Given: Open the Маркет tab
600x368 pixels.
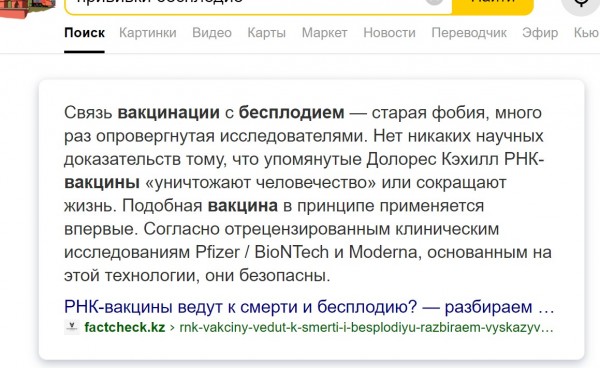Looking at the screenshot, I should pyautogui.click(x=324, y=33).
